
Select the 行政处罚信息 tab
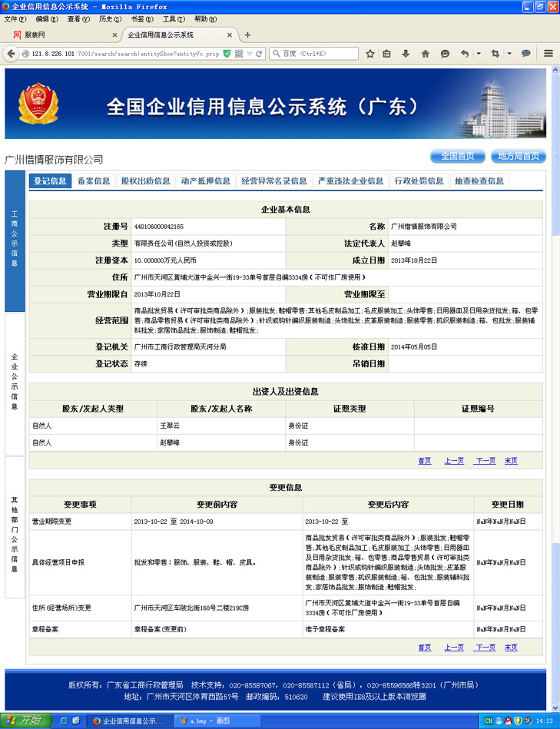tap(419, 181)
